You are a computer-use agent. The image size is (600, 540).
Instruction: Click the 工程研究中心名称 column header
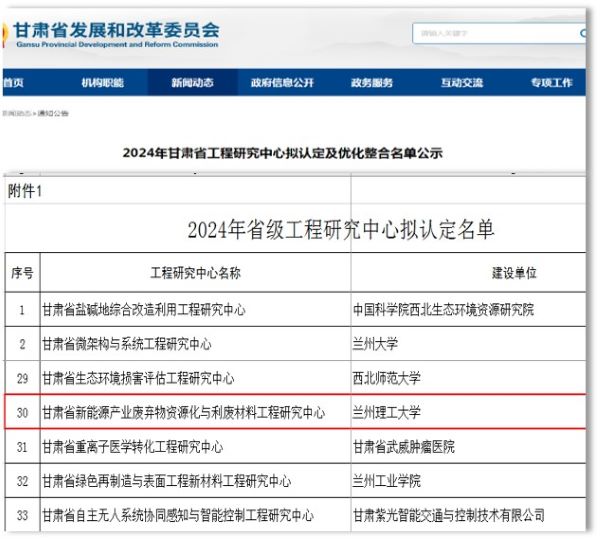point(194,272)
